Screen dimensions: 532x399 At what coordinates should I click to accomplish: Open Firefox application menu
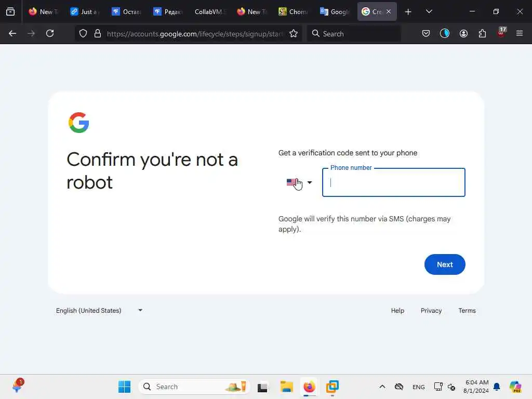coord(520,34)
